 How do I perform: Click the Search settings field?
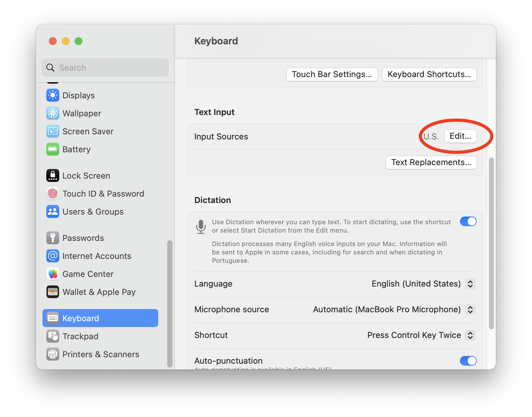coord(105,68)
